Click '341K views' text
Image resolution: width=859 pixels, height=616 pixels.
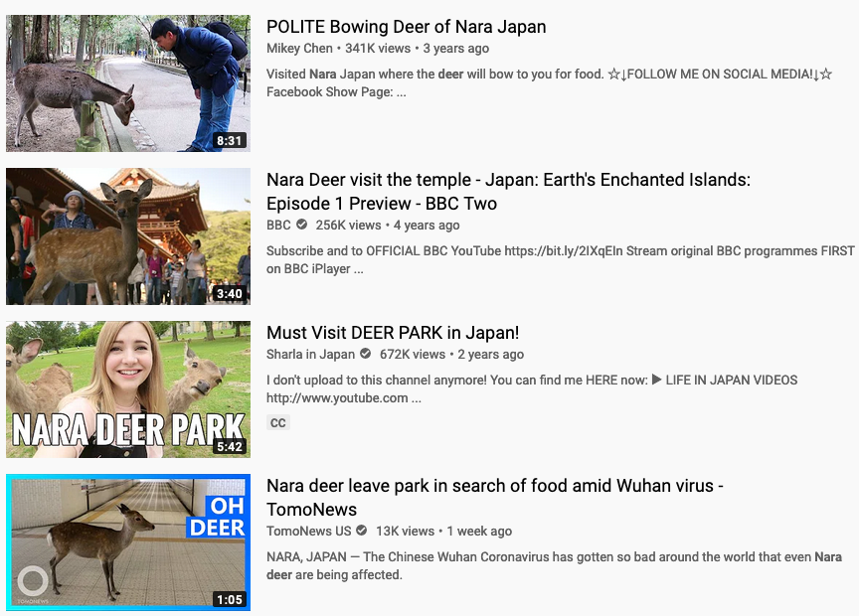378,48
